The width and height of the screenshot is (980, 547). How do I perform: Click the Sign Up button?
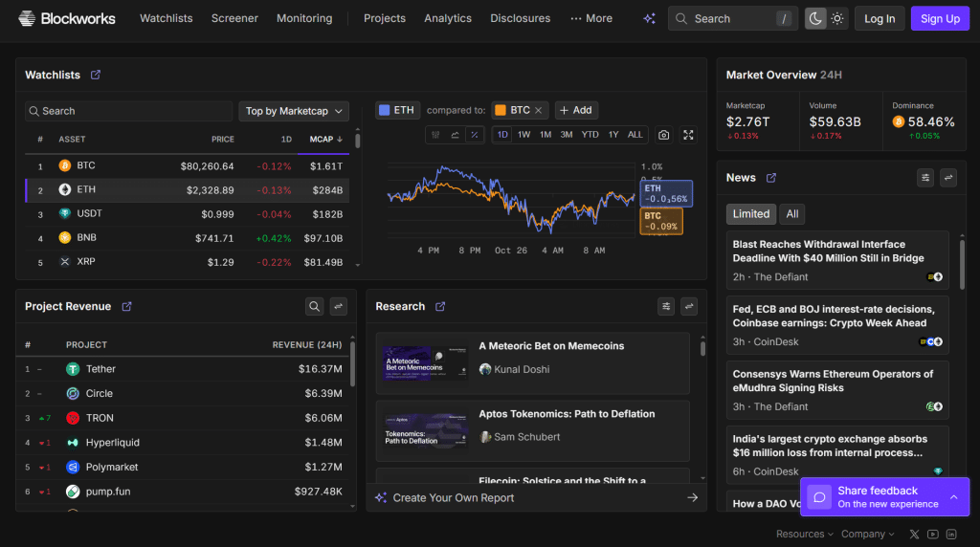(940, 19)
